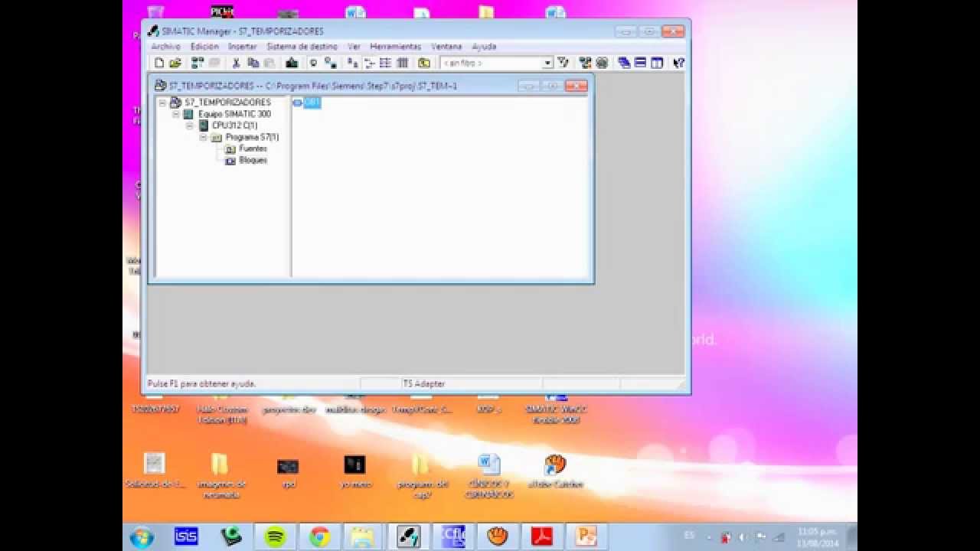Image resolution: width=980 pixels, height=551 pixels.
Task: Click the Download to PLC icon
Action: 292,63
